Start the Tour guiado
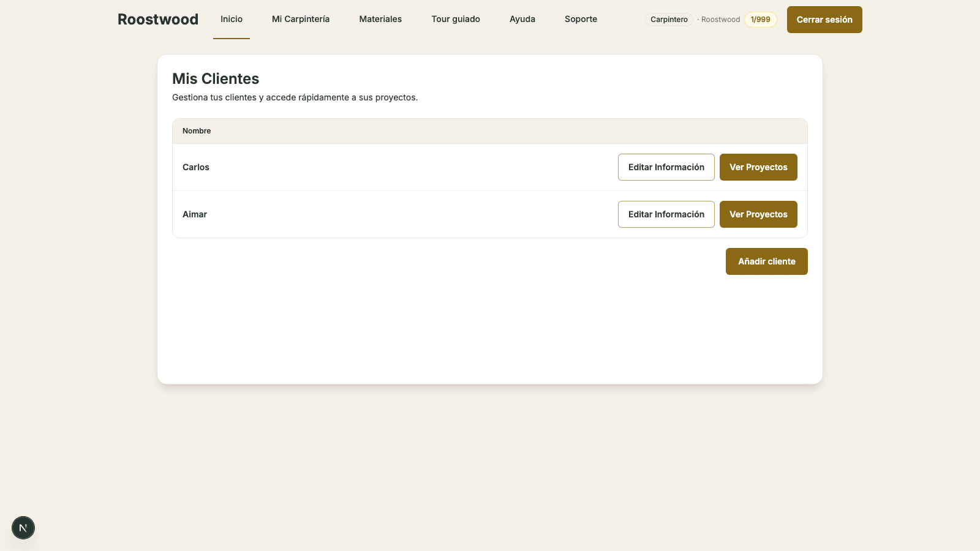Image resolution: width=980 pixels, height=551 pixels. click(x=456, y=19)
